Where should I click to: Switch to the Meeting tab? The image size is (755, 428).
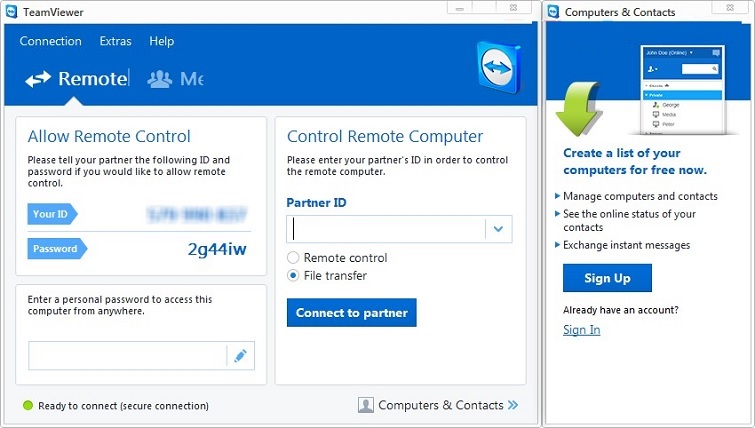(x=175, y=79)
